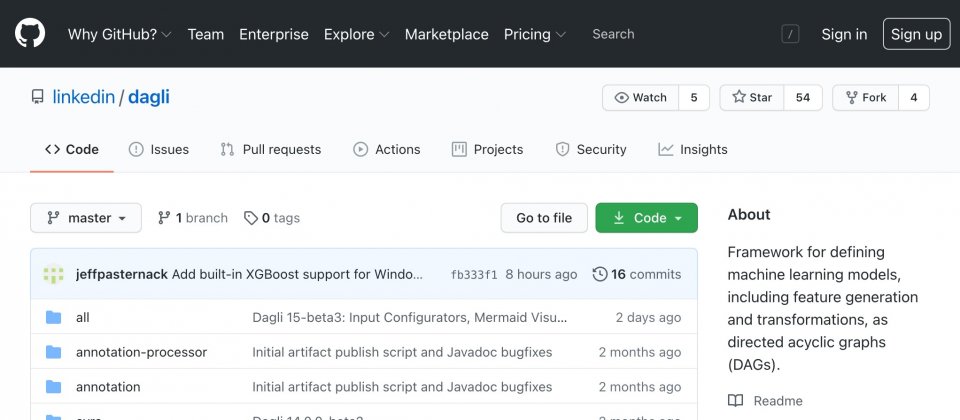
Task: Open the watchers count 5
Action: (x=694, y=97)
